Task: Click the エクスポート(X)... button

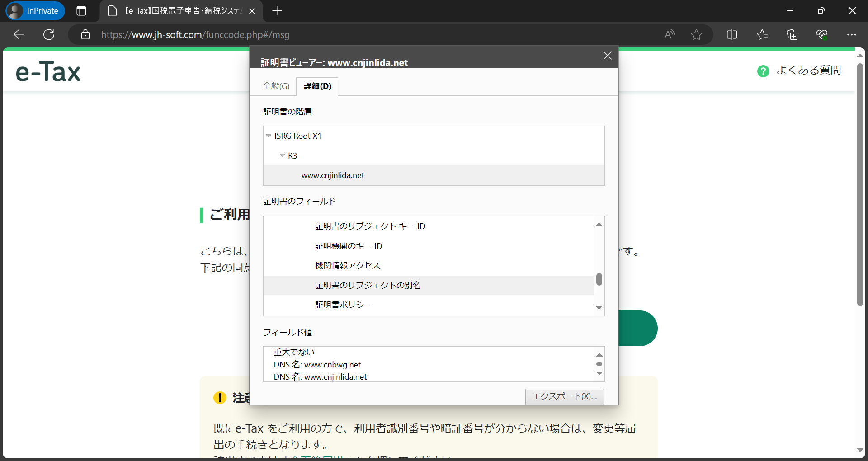Action: (565, 396)
